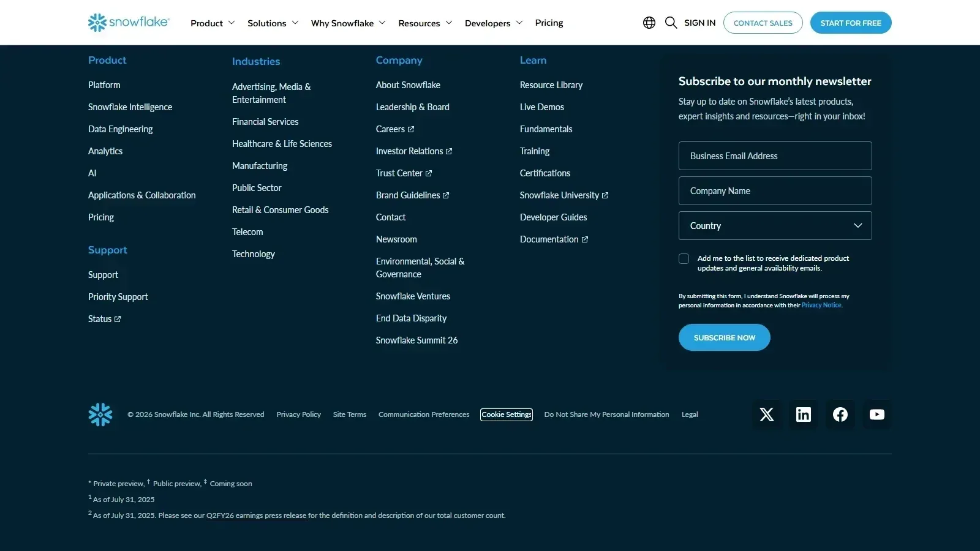Open the Snowflake Ventures link
Screen dimensions: 980x551
(413, 296)
